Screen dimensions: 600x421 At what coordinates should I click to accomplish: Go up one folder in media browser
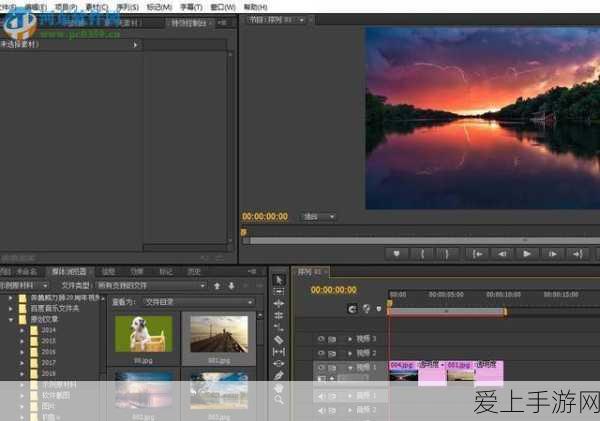pyautogui.click(x=217, y=286)
